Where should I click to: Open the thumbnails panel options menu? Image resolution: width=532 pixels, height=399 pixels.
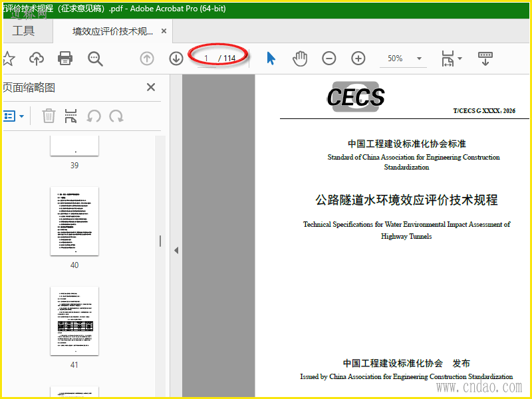pyautogui.click(x=13, y=116)
